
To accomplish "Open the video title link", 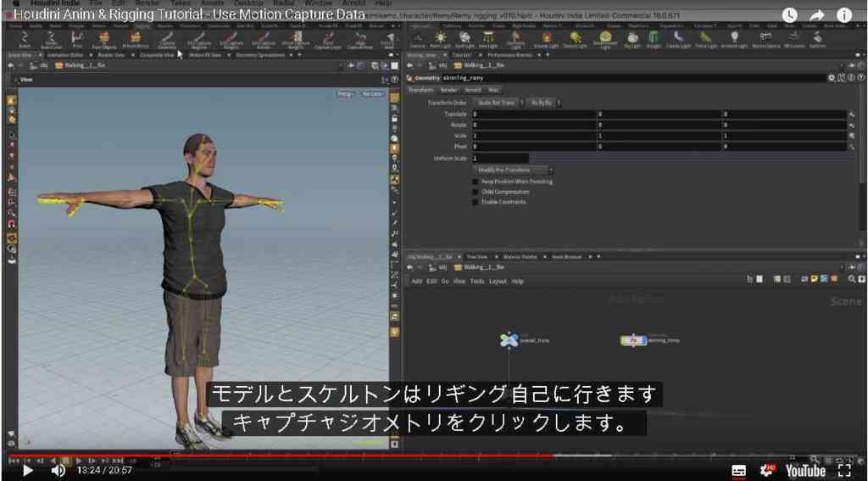I will [189, 14].
